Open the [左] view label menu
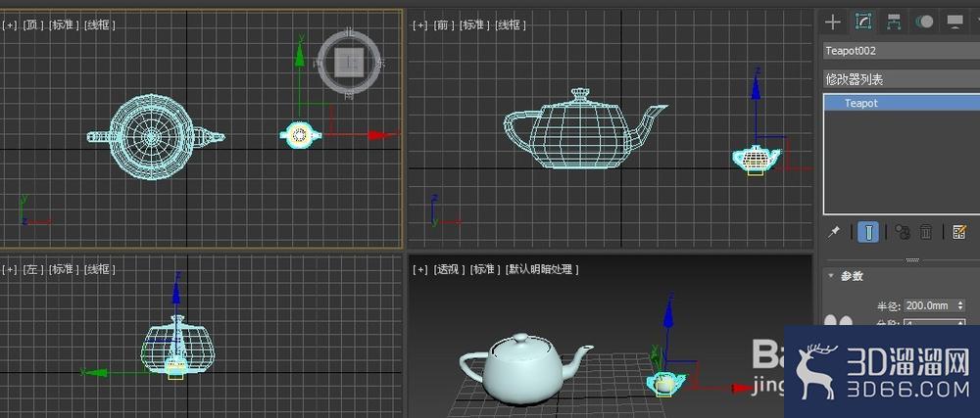Viewport: 980px width, 418px height. coord(33,269)
